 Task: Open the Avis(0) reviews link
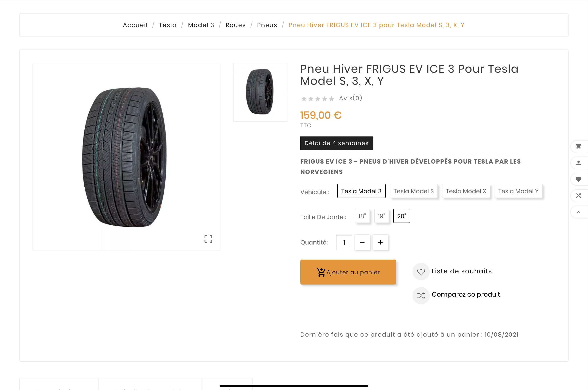351,98
